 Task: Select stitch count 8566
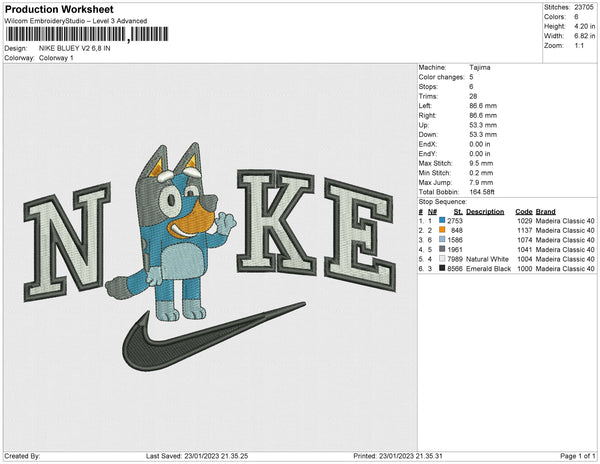tap(455, 269)
